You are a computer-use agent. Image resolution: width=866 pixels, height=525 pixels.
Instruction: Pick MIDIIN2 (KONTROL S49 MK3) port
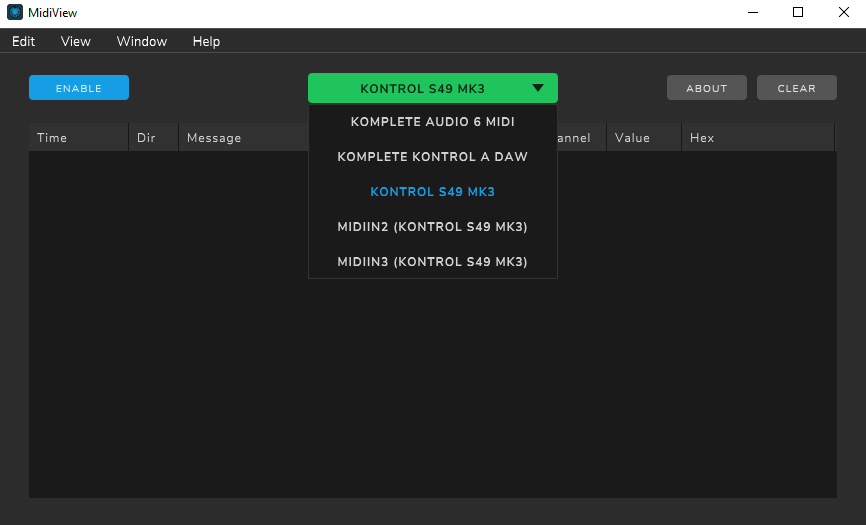[x=432, y=227]
